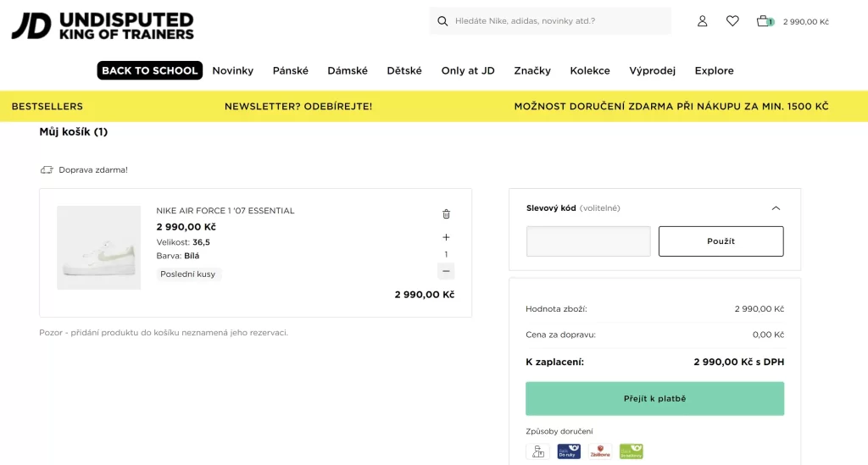
Task: Open the Only at JD menu item
Action: (468, 71)
